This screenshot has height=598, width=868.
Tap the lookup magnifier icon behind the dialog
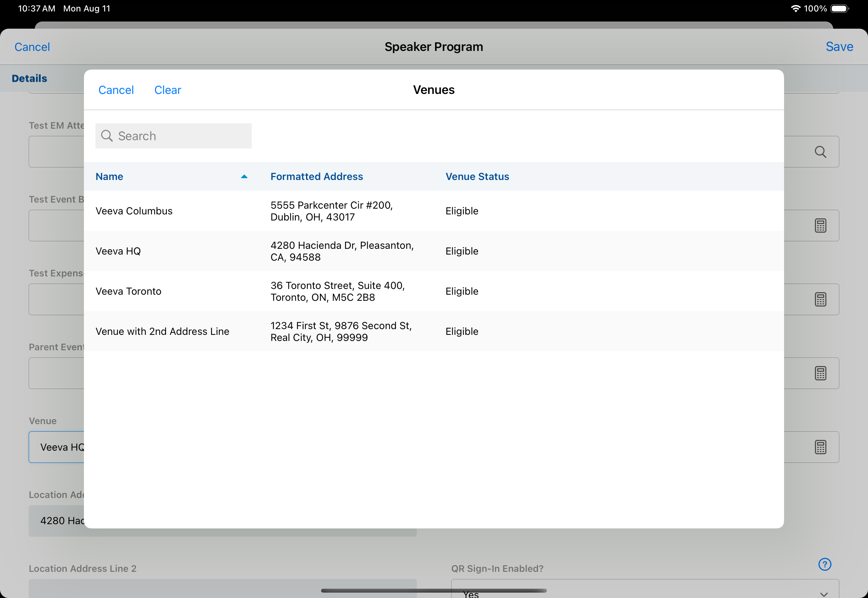point(820,152)
